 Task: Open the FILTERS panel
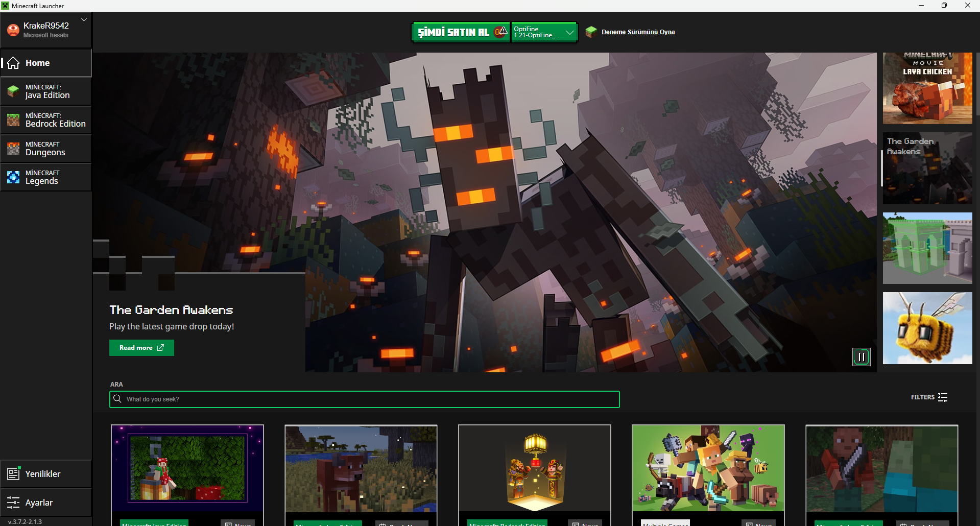coord(929,397)
